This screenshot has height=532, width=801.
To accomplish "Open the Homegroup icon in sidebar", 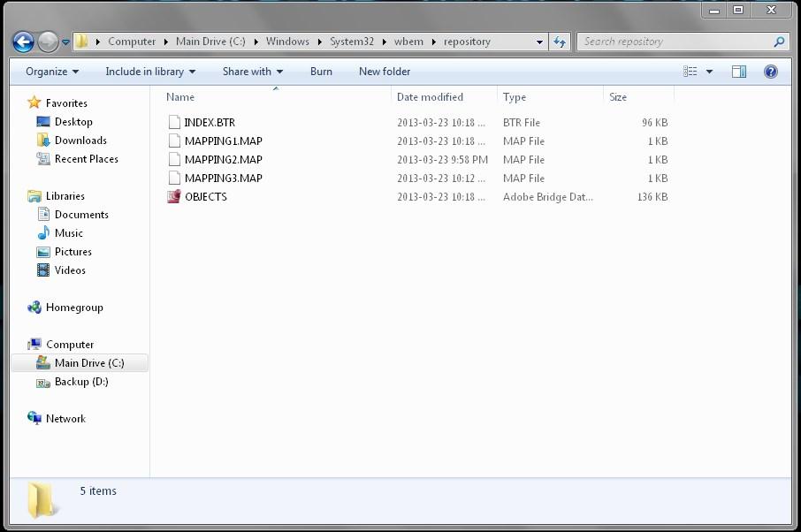I will (x=34, y=308).
